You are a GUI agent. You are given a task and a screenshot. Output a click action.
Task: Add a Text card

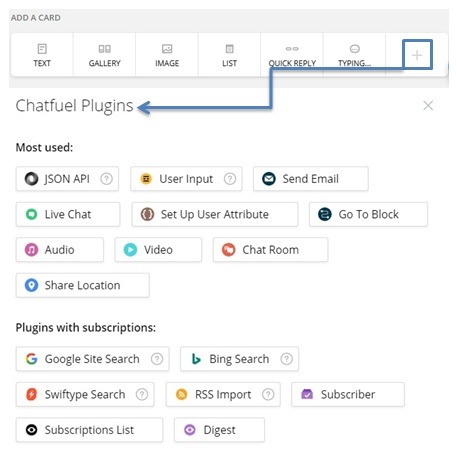[42, 55]
